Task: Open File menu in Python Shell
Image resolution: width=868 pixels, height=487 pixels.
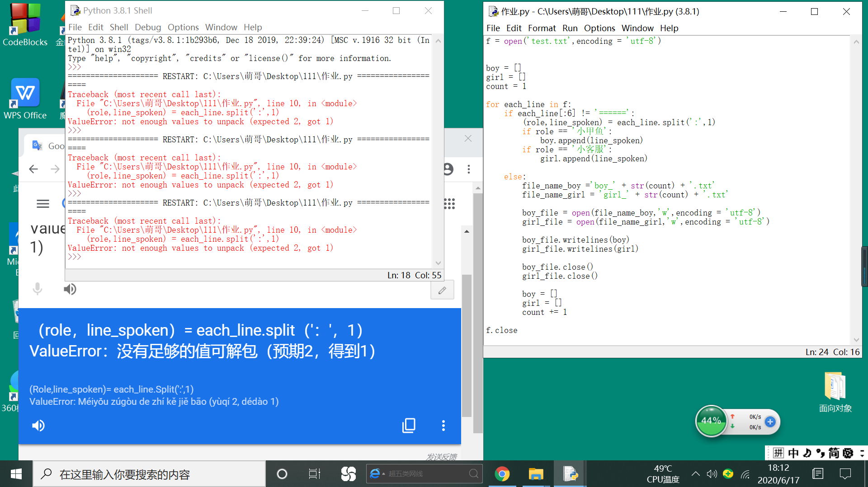Action: coord(75,27)
